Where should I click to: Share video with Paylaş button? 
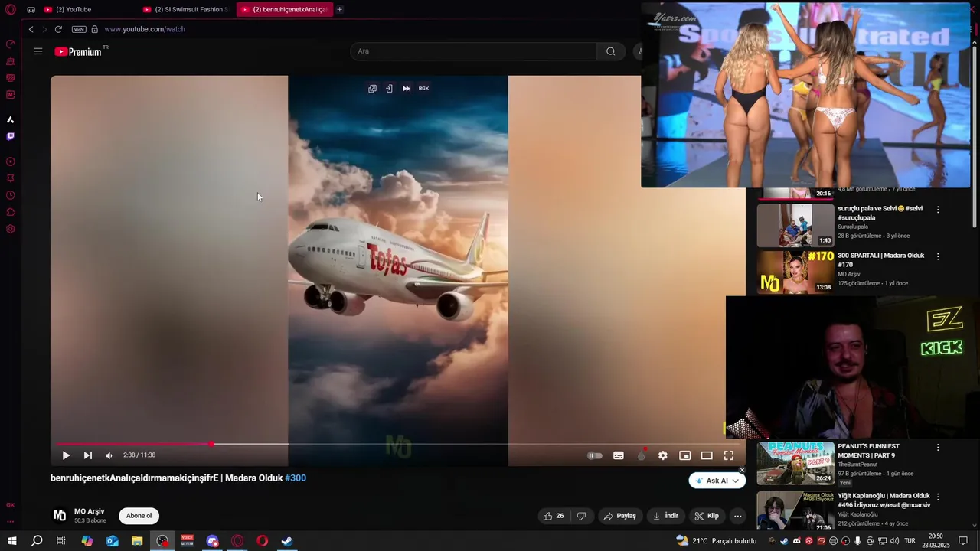(620, 516)
